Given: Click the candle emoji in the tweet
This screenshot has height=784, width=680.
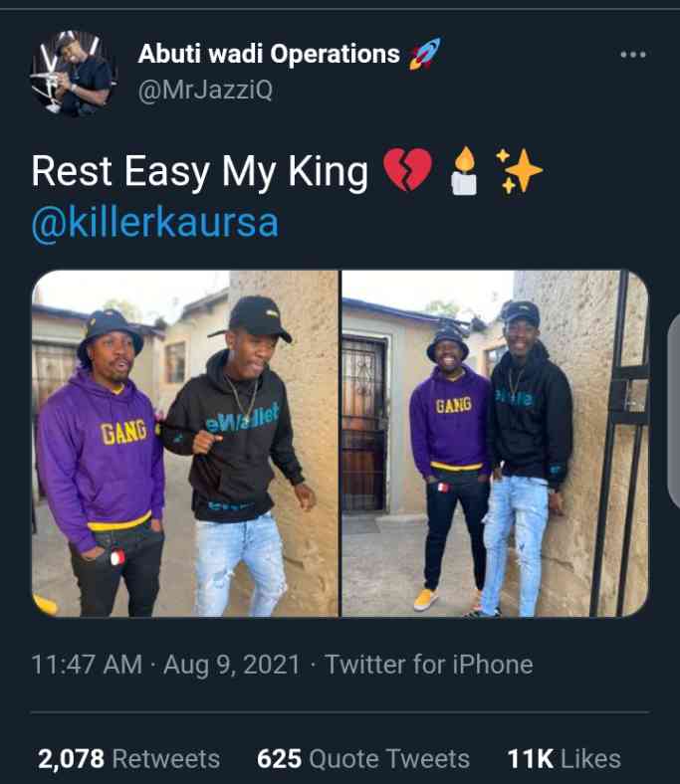Looking at the screenshot, I should pyautogui.click(x=465, y=170).
